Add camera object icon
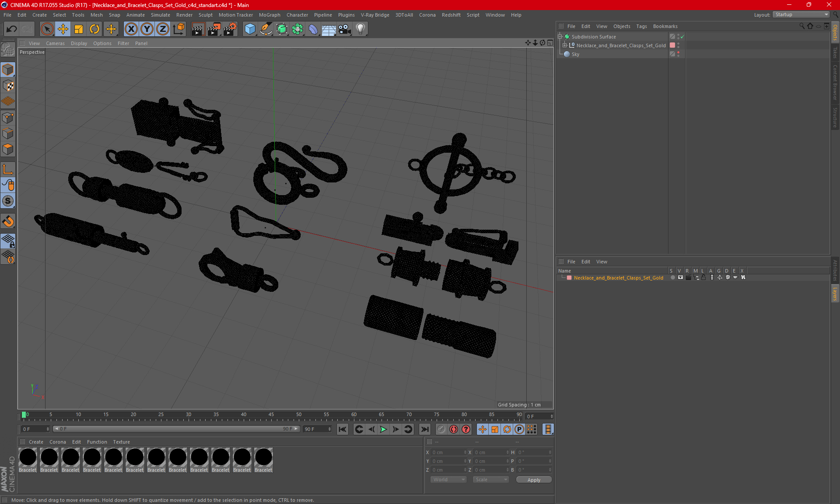The image size is (840, 504). click(345, 29)
